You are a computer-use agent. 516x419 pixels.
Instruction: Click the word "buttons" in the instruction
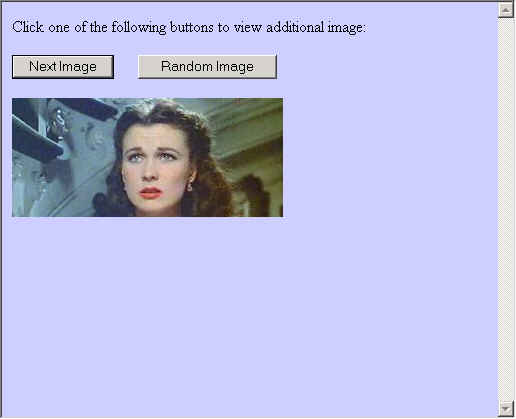(191, 27)
